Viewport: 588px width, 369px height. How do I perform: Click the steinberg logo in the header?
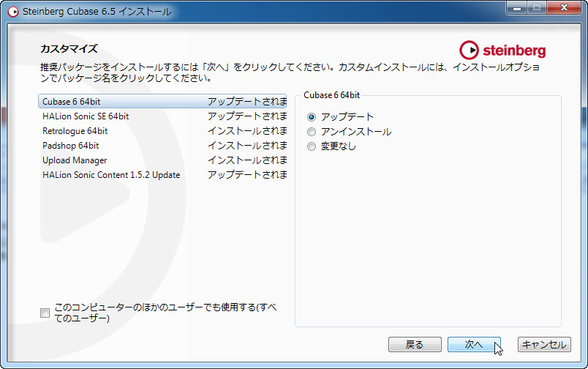click(x=502, y=51)
